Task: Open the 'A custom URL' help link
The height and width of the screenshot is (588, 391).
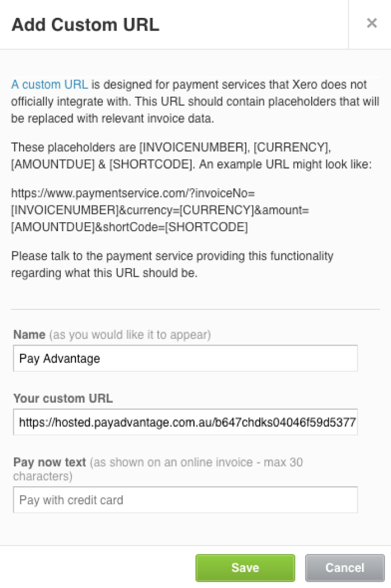Action: (x=50, y=84)
